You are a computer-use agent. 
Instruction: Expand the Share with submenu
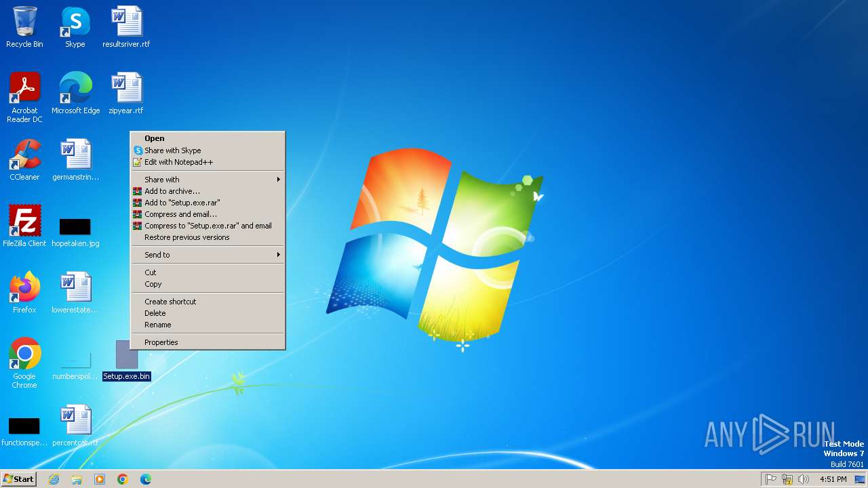pos(208,180)
